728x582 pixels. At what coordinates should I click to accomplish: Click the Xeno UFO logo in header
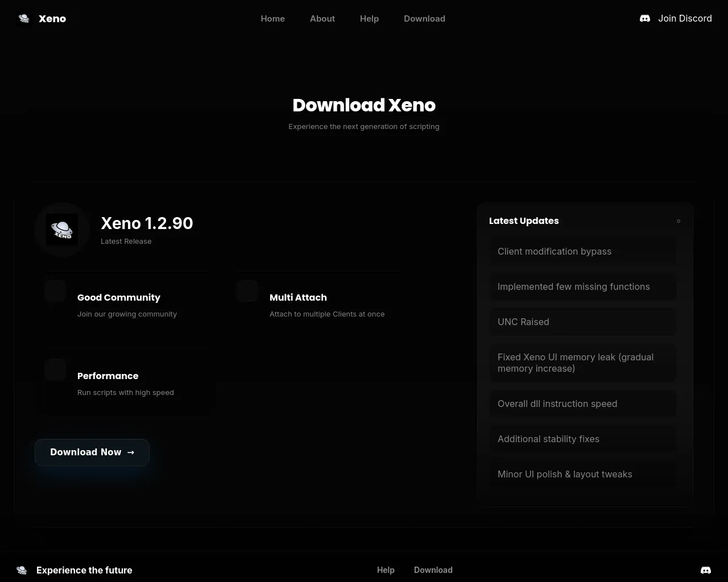[x=24, y=19]
